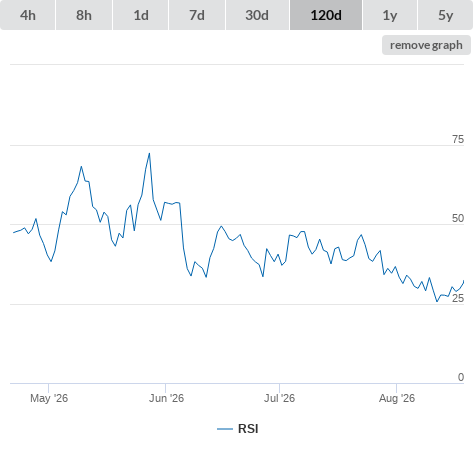Click the May '26 axis label
This screenshot has height=455, width=474.
pos(49,398)
